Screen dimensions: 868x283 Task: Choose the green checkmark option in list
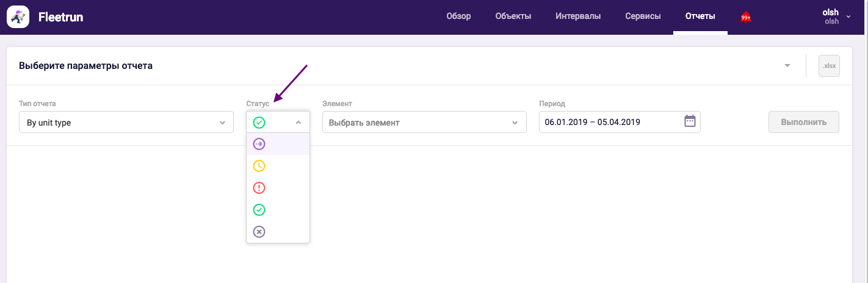pyautogui.click(x=259, y=210)
